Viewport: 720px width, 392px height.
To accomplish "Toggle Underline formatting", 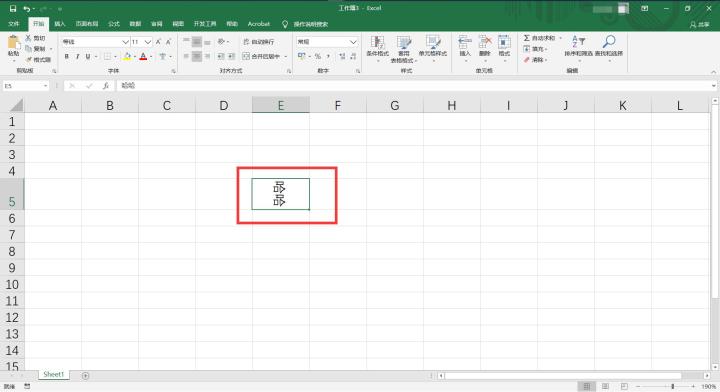I will click(88, 56).
